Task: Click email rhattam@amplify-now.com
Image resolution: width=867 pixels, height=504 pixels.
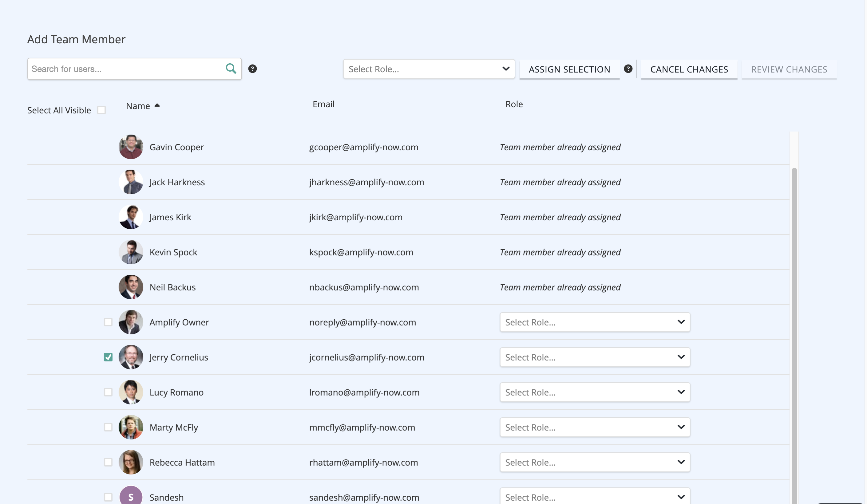Action: click(363, 463)
